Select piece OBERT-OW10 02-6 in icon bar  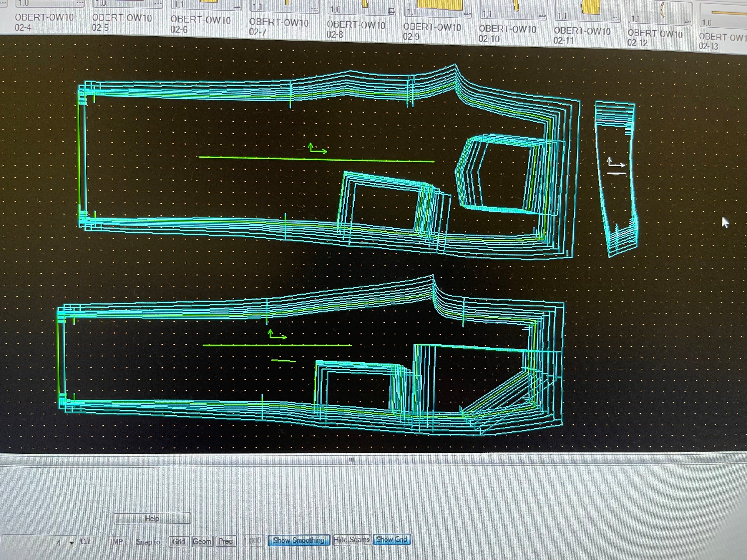pyautogui.click(x=200, y=25)
